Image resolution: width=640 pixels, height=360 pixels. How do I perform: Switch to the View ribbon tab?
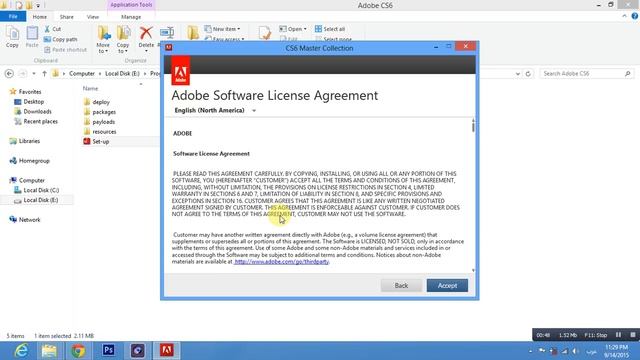93,17
